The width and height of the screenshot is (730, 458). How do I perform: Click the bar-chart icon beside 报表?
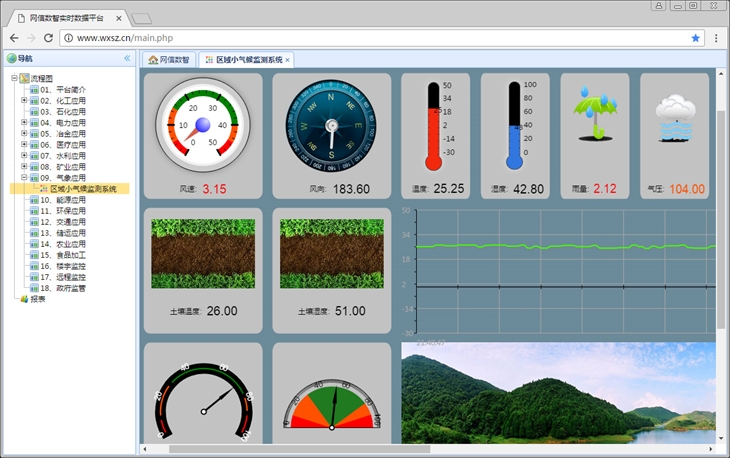25,299
